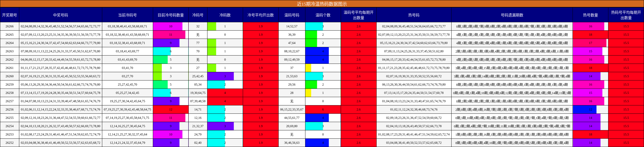Select draw period 26254 cell
The image size is (644, 147).
pos(10,126)
